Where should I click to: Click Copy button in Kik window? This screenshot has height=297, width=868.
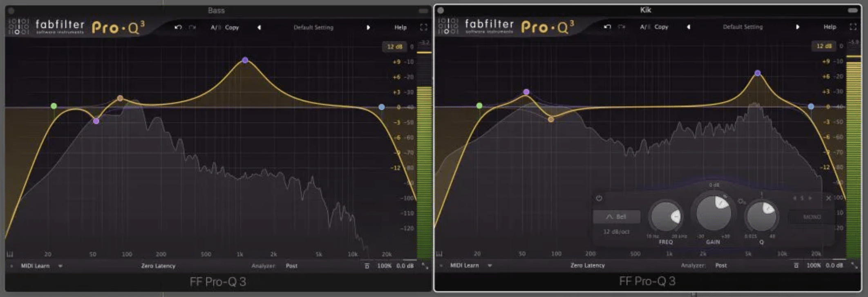(x=661, y=27)
